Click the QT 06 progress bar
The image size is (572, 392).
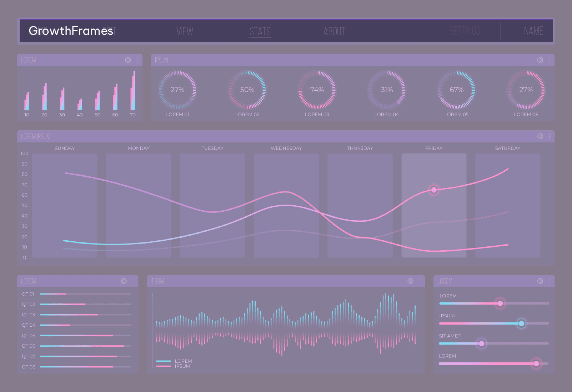click(x=86, y=346)
